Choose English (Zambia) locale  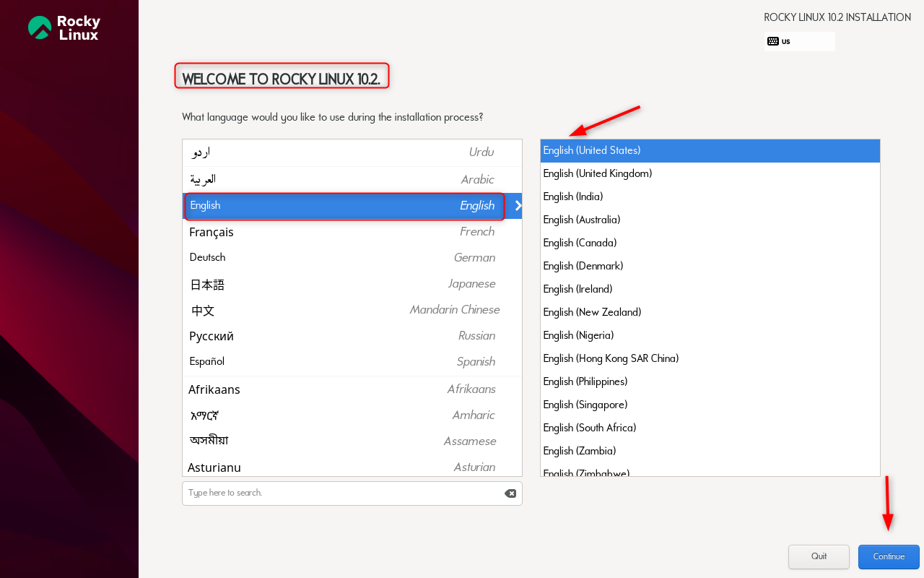710,451
